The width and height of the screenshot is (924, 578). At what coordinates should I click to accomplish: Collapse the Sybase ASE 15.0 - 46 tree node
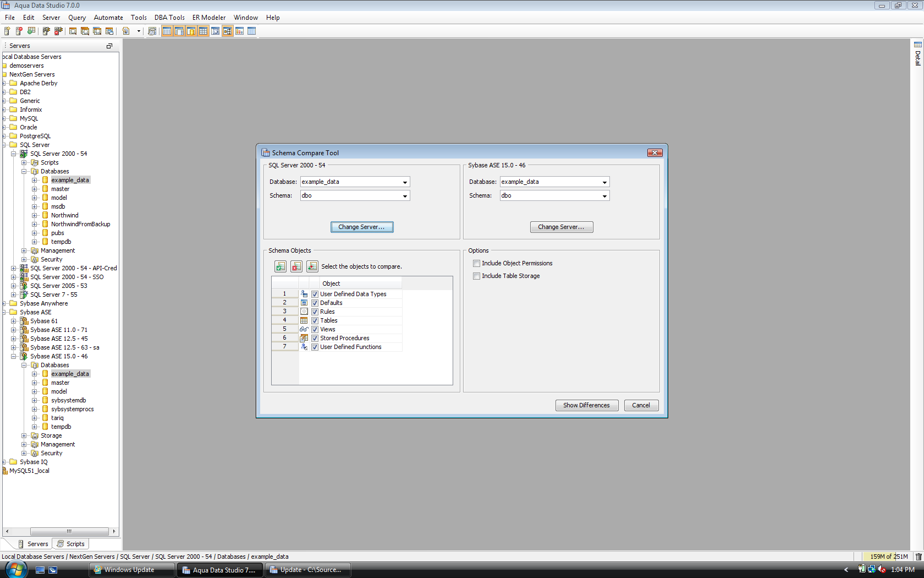point(13,356)
